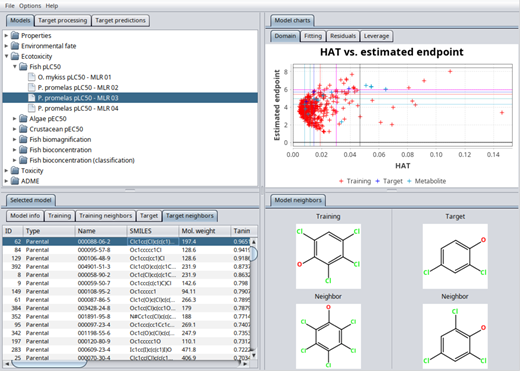Screen dimensions: 520x371
Task: Open the Training tab
Action: pos(60,216)
